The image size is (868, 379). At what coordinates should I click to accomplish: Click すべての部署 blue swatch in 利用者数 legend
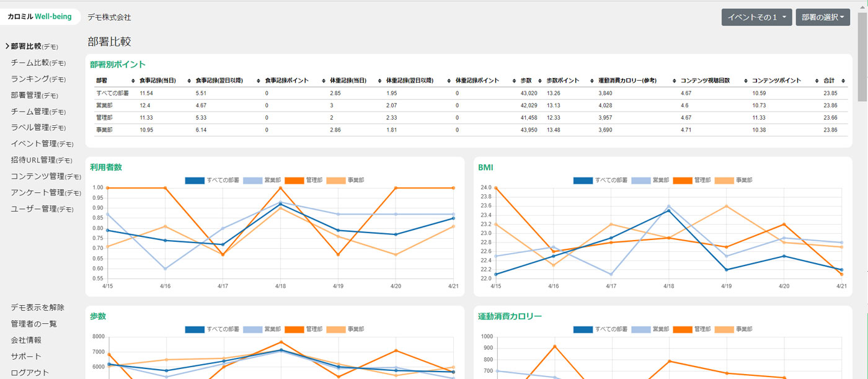[x=195, y=180]
